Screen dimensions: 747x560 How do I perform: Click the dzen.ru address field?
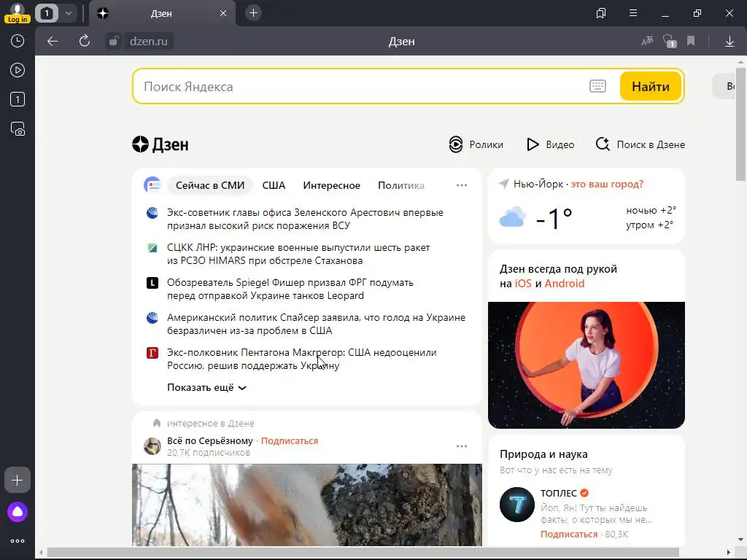tap(149, 42)
